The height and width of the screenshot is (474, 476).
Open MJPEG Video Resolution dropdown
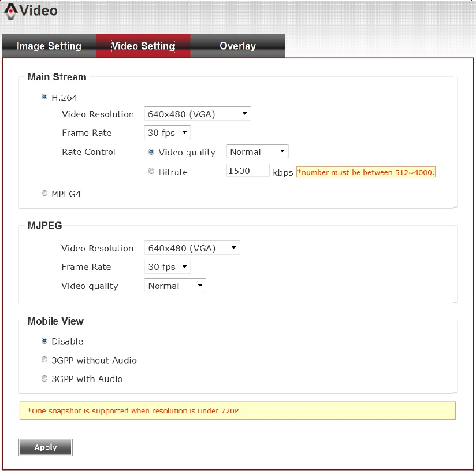(192, 248)
